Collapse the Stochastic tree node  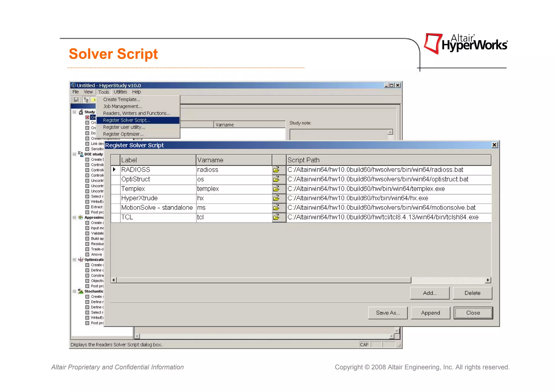pyautogui.click(x=74, y=291)
